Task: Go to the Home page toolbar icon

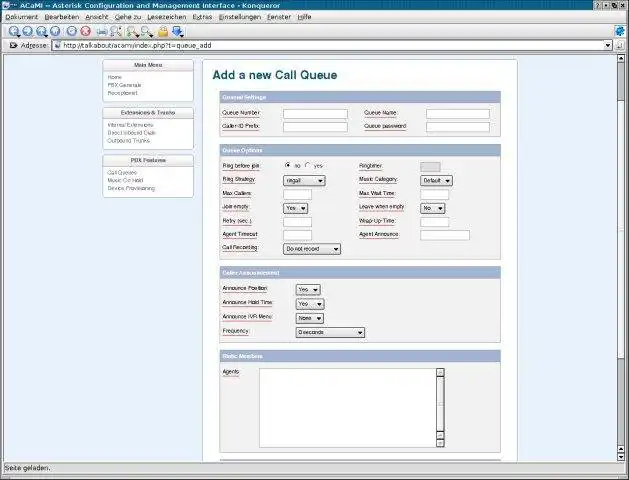Action: (55, 31)
